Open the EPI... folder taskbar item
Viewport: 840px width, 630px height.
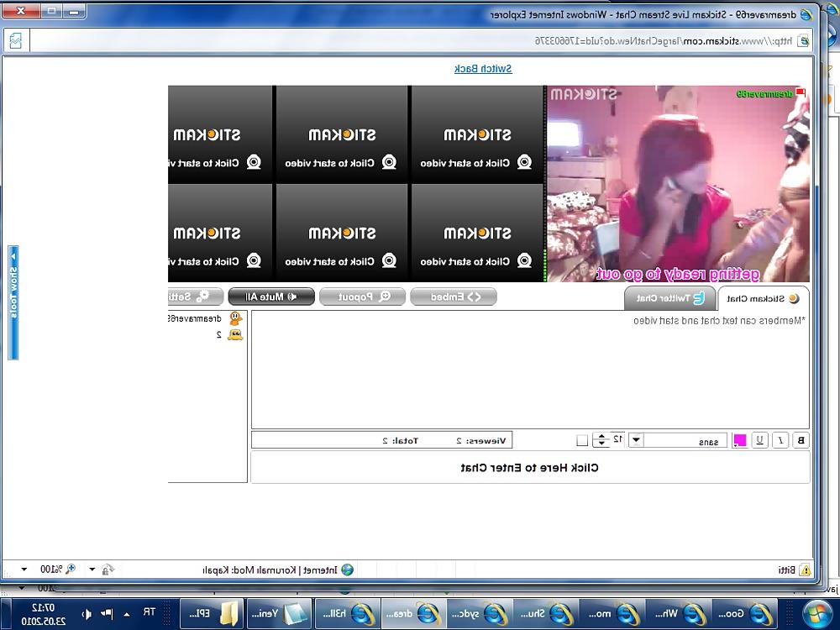tap(213, 614)
